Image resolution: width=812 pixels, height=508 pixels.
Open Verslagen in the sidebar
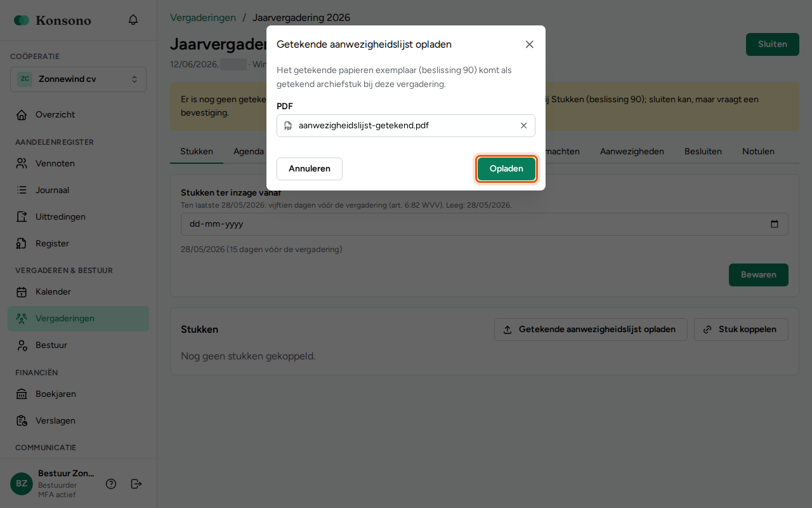point(78,421)
